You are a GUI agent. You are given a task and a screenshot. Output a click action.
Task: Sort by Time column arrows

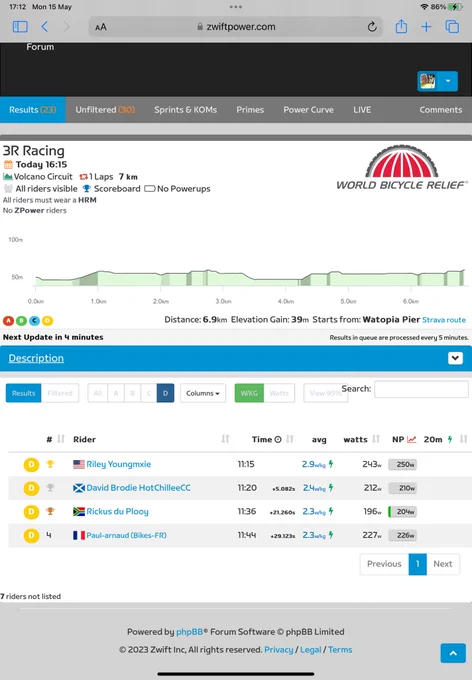click(x=290, y=439)
